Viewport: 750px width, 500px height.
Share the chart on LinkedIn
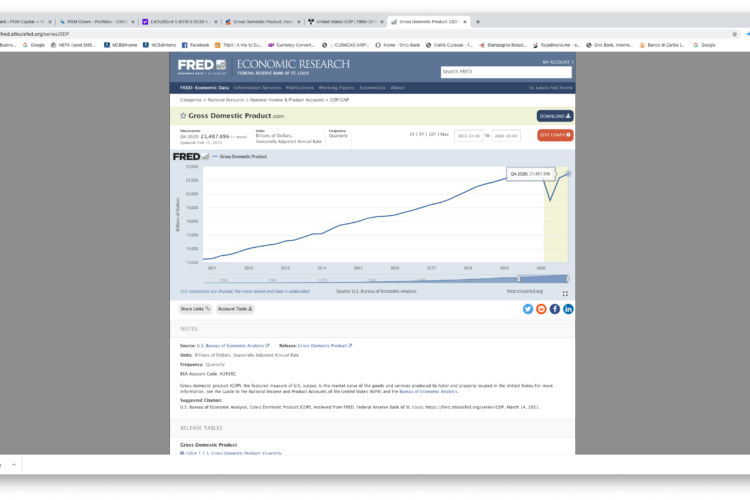[568, 309]
